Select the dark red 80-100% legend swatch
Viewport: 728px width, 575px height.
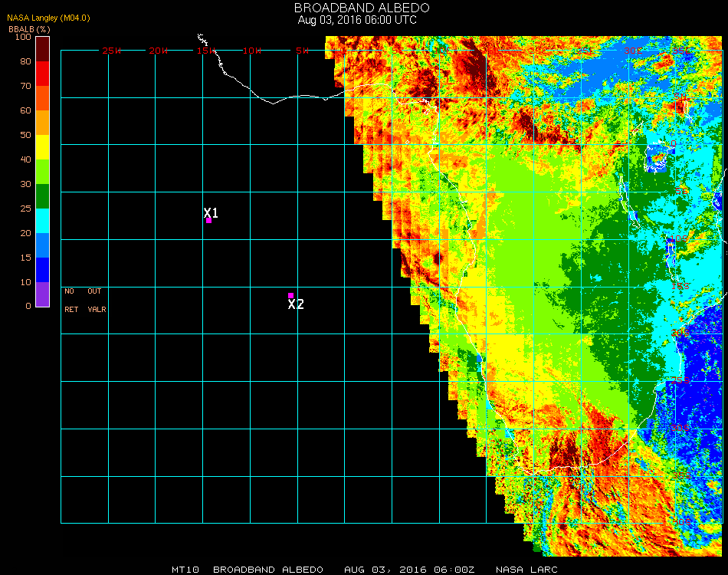pyautogui.click(x=43, y=48)
